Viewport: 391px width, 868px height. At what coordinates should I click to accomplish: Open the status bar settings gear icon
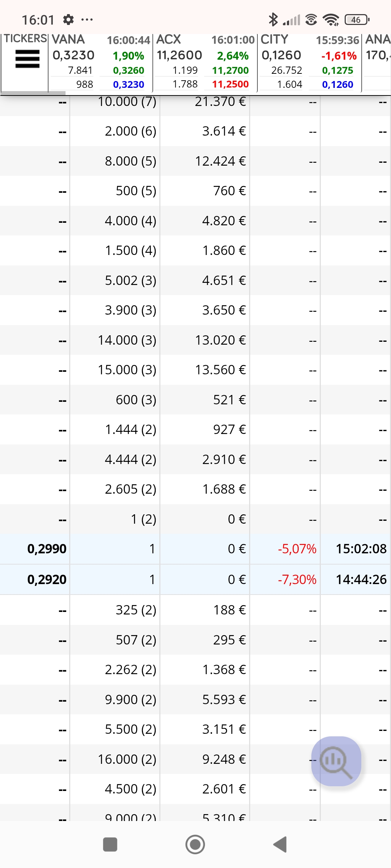(x=68, y=20)
